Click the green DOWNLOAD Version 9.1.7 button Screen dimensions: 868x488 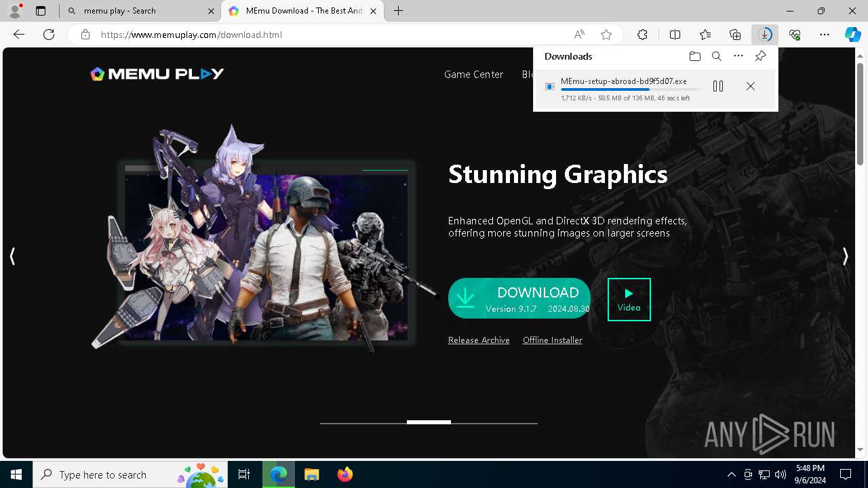pyautogui.click(x=519, y=298)
